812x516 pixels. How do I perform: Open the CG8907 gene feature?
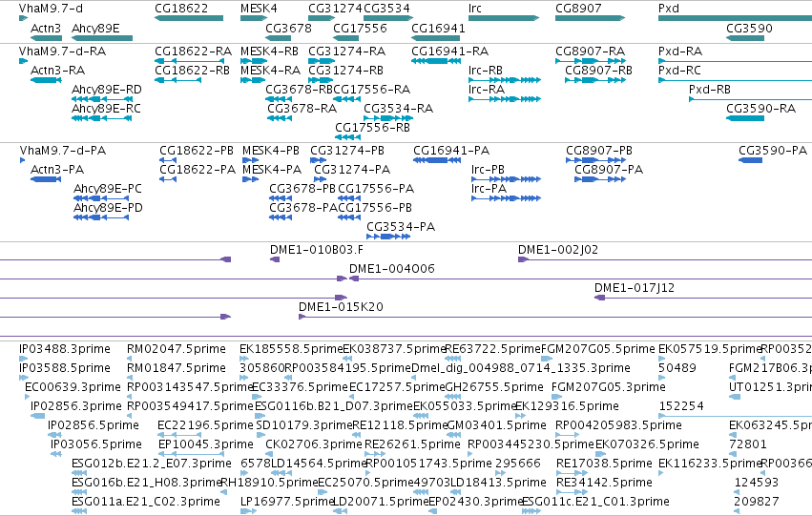click(x=590, y=18)
